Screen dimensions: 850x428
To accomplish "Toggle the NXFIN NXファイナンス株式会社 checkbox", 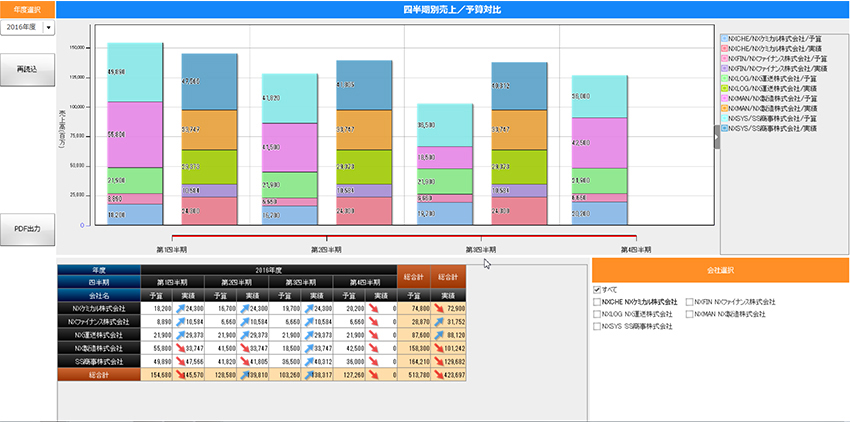I will 690,302.
